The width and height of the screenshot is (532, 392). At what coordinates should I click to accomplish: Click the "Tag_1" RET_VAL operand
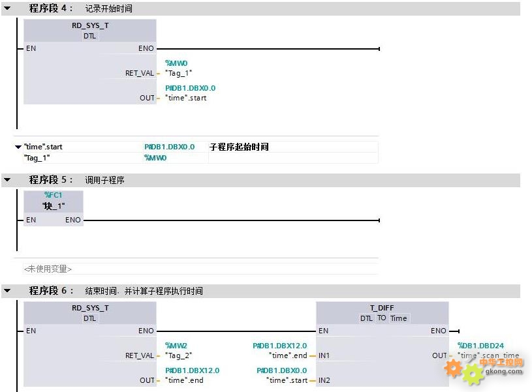[178, 73]
